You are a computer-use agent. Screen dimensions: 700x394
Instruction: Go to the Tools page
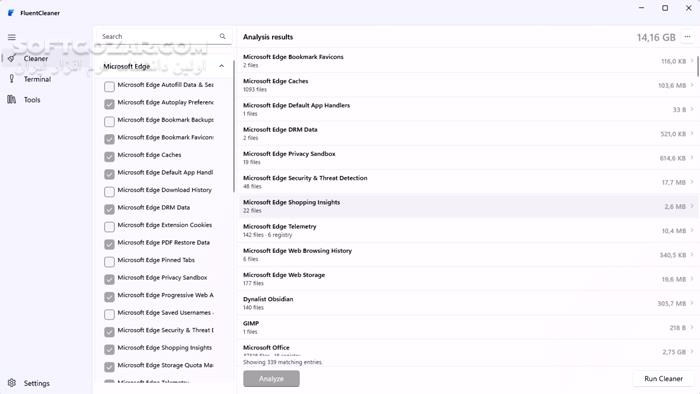[32, 100]
